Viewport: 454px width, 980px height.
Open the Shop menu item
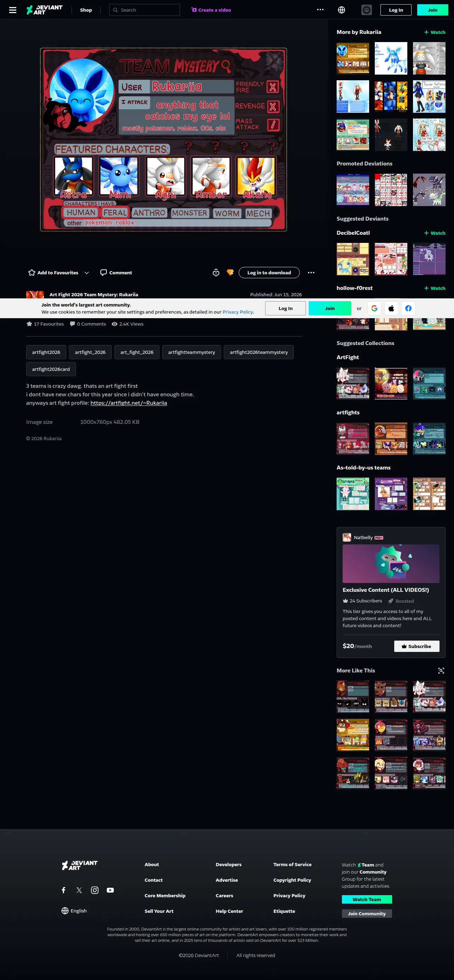(86, 10)
